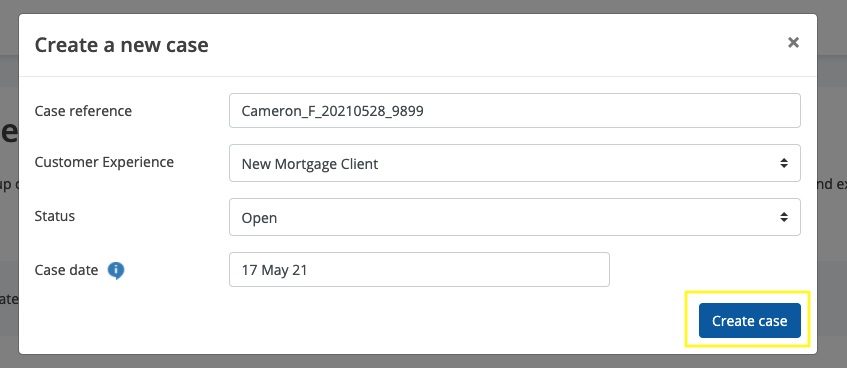847x368 pixels.
Task: Click the 17 May 21 date text
Action: 274,270
